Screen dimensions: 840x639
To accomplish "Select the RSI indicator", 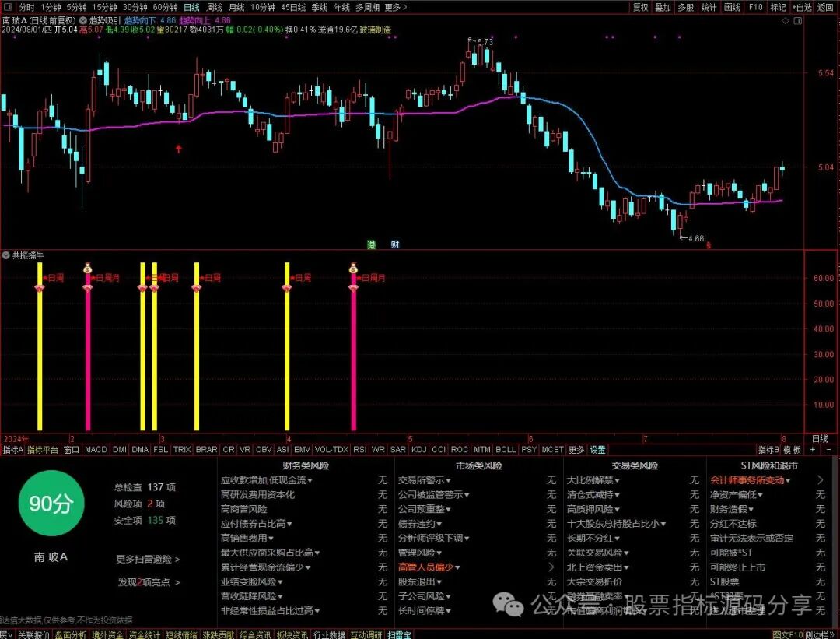I will [x=359, y=450].
